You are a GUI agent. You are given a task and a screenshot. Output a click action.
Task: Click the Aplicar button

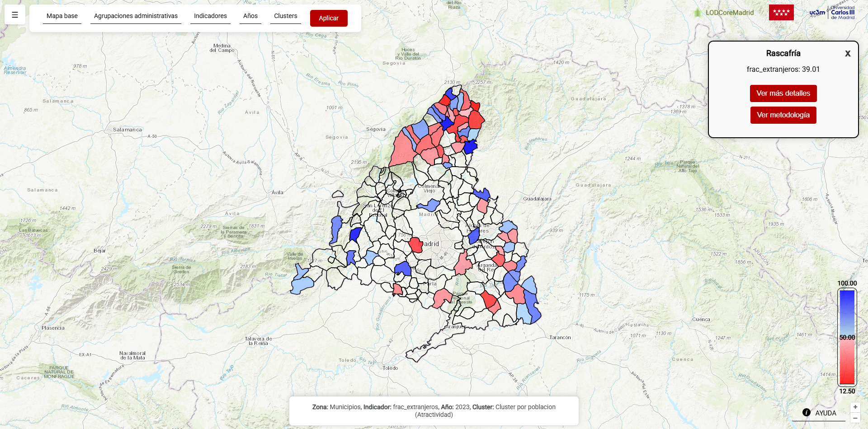329,18
